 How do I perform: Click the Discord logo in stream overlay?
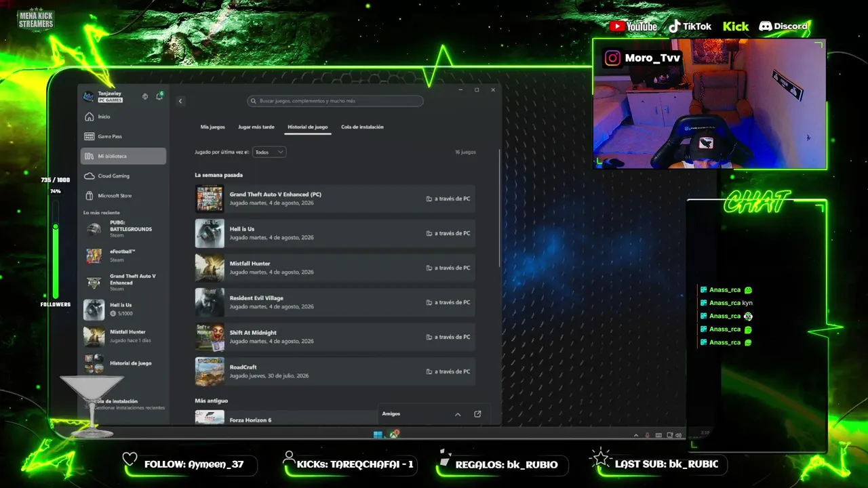coord(783,26)
